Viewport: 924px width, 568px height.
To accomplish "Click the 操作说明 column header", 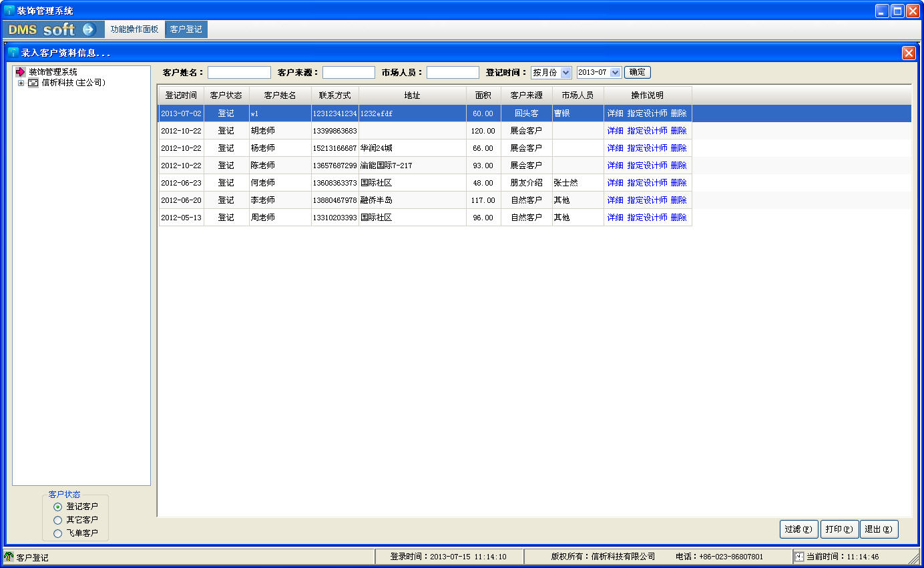I will pyautogui.click(x=648, y=95).
